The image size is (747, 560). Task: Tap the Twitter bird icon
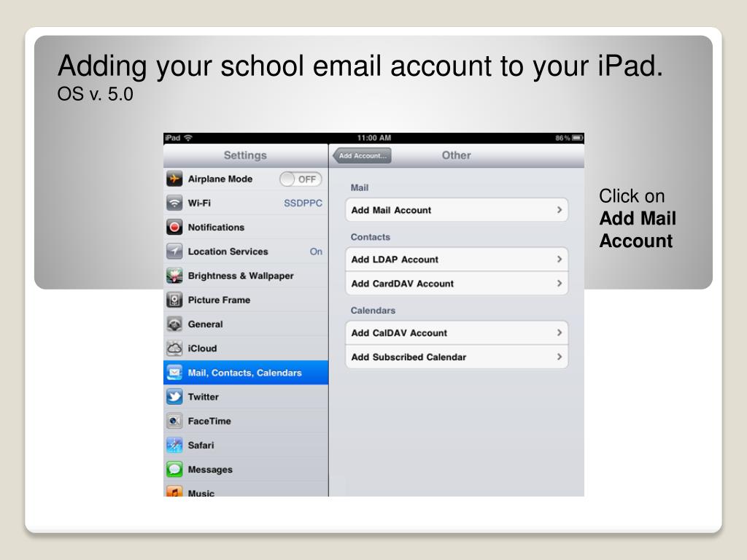(174, 397)
